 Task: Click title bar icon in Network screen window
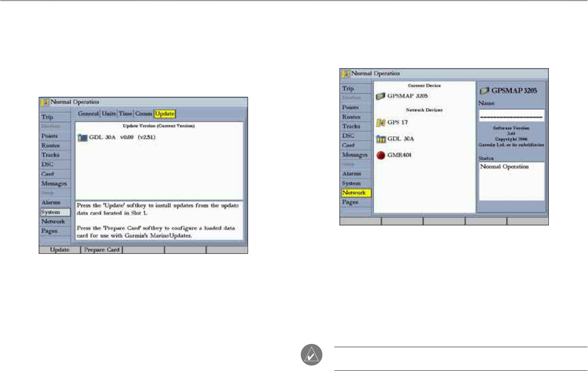346,74
